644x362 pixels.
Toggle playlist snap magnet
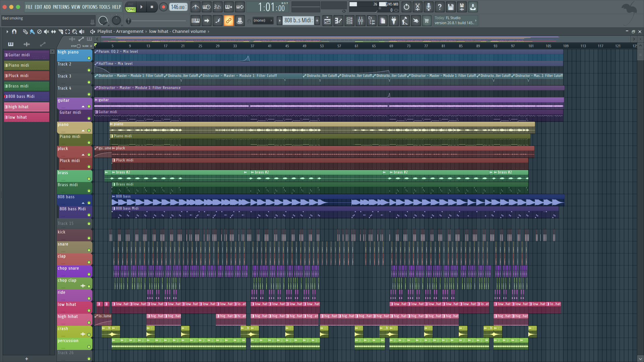click(x=14, y=32)
